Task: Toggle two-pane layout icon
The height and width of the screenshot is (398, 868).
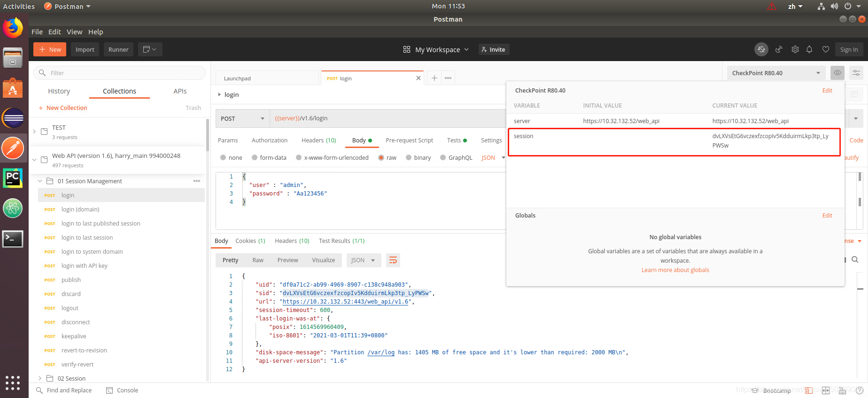Action: coord(826,390)
